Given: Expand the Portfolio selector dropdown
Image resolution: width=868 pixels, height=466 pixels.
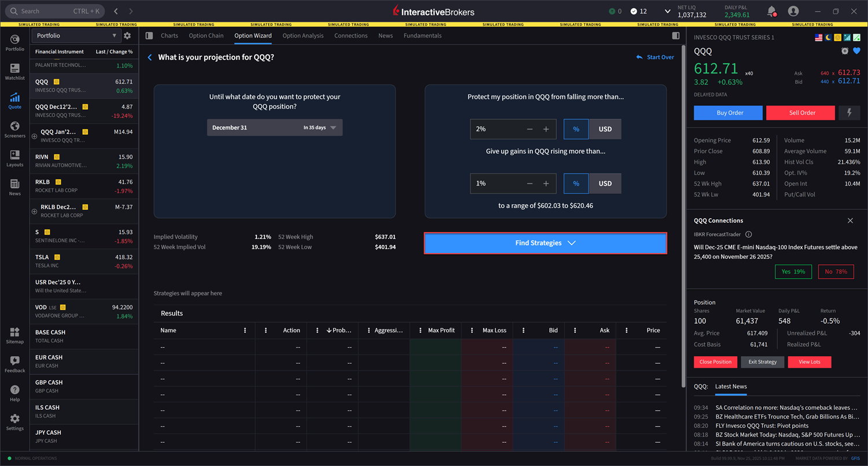Looking at the screenshot, I should pos(76,36).
